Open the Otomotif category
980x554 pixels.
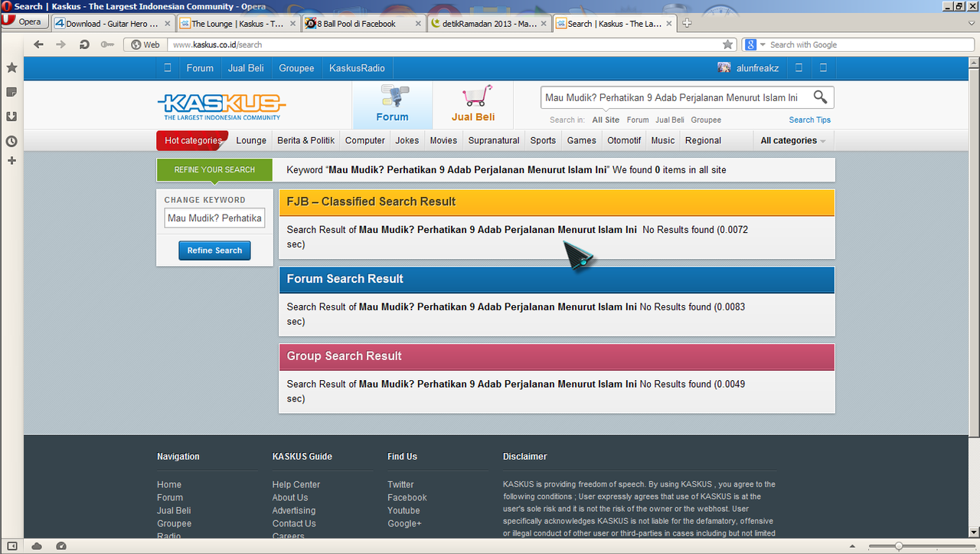(x=624, y=140)
